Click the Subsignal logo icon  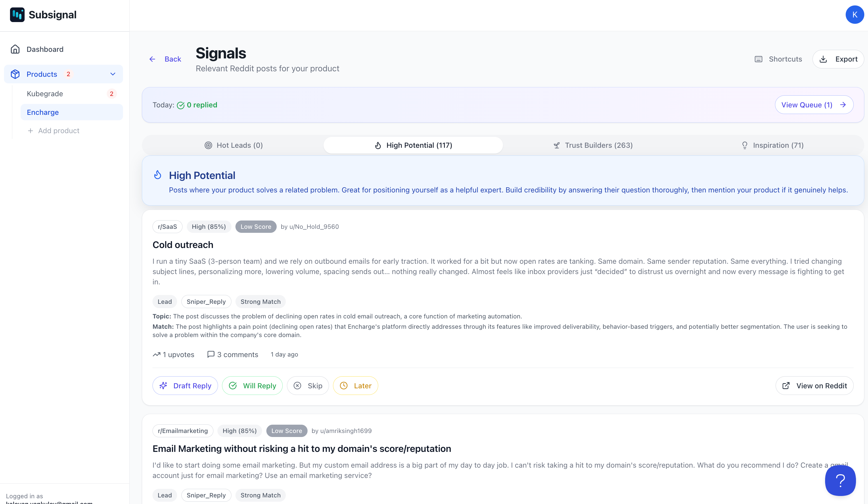coord(17,15)
